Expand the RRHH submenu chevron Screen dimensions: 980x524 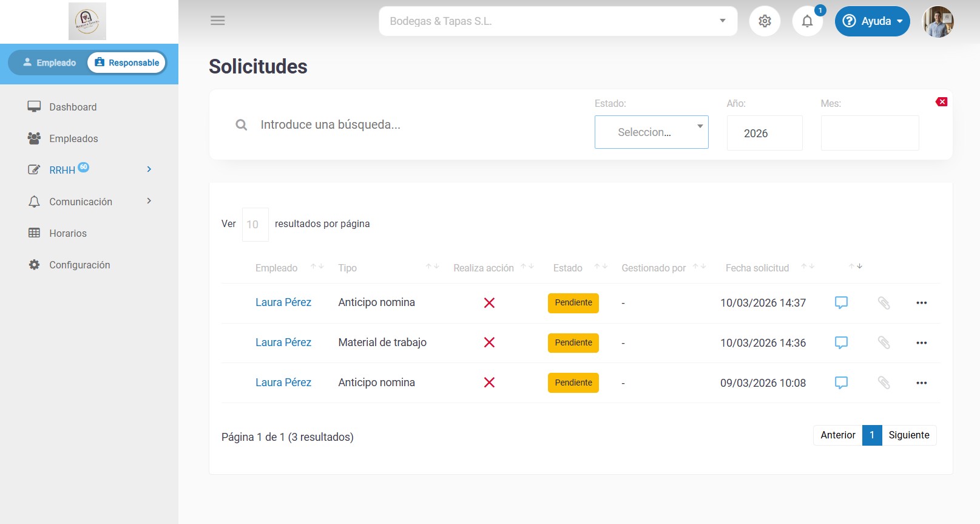point(149,169)
